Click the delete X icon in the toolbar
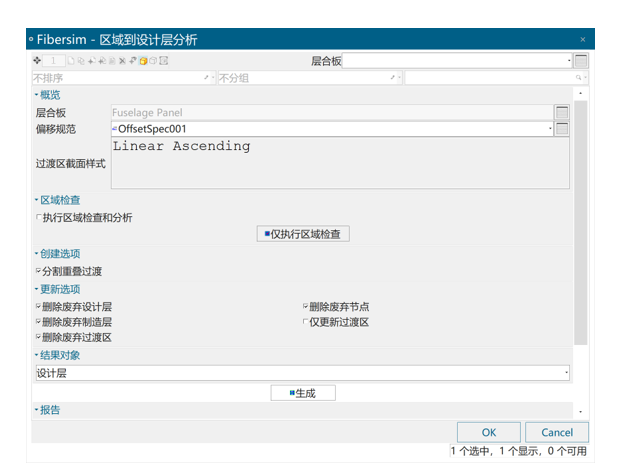 [122, 60]
